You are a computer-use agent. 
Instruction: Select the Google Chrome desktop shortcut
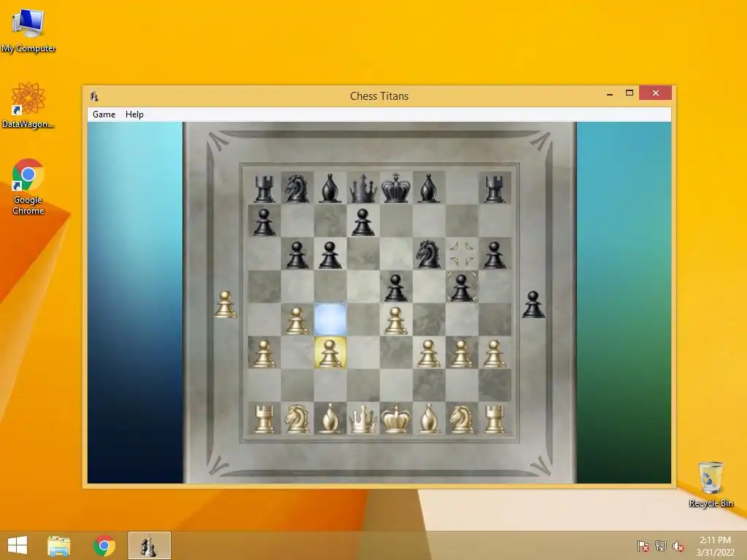tap(28, 187)
